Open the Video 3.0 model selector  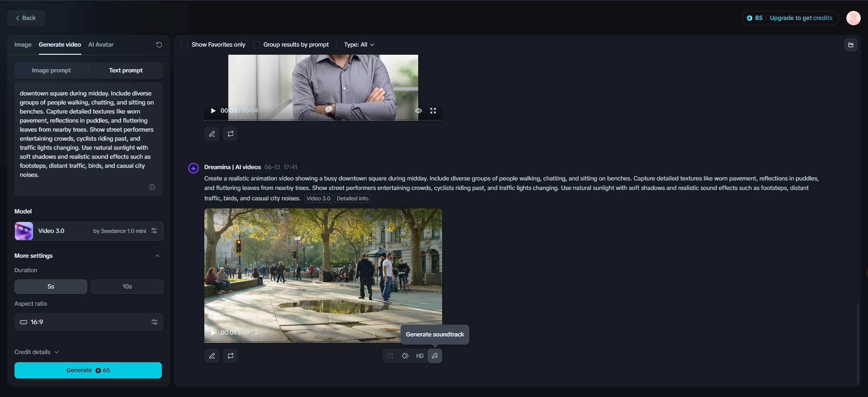(89, 231)
